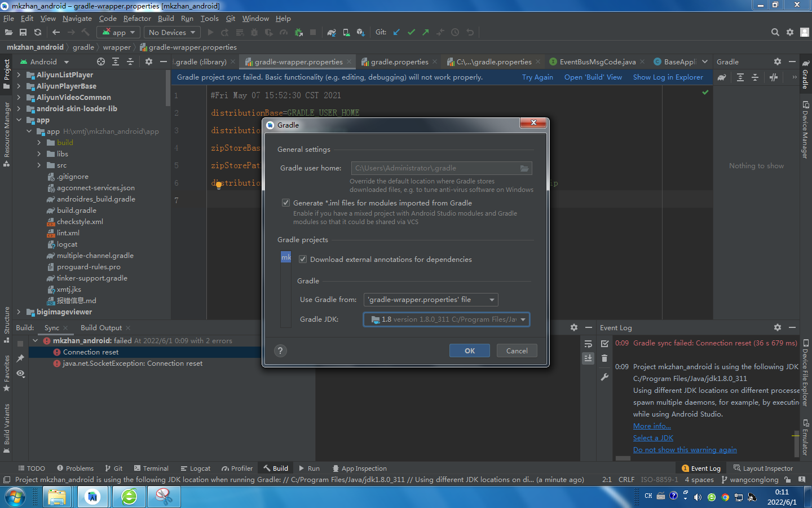
Task: Open Android Studio from the taskbar
Action: 92,497
